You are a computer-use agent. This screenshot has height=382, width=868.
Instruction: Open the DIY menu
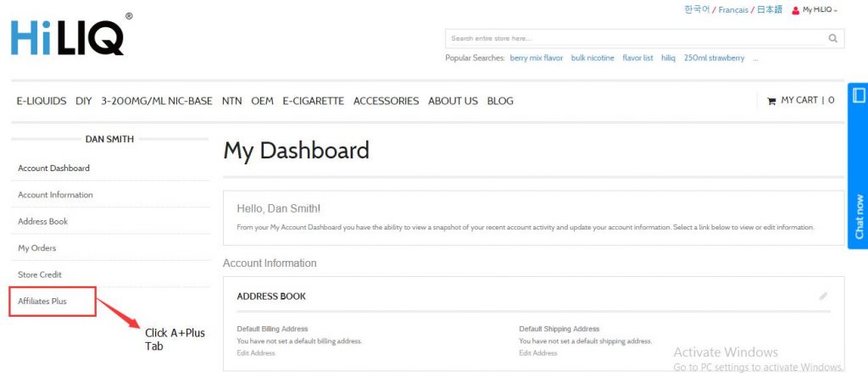pyautogui.click(x=84, y=101)
